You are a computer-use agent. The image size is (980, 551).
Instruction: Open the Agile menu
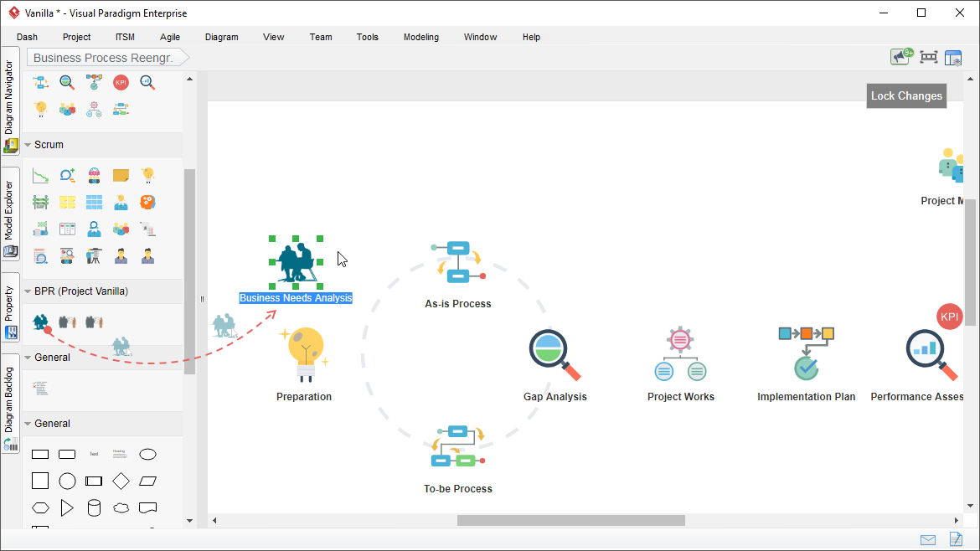(170, 37)
